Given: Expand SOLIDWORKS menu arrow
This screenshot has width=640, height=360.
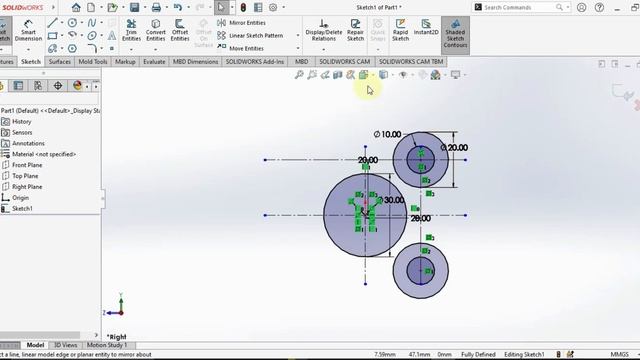Looking at the screenshot, I should click(53, 7).
